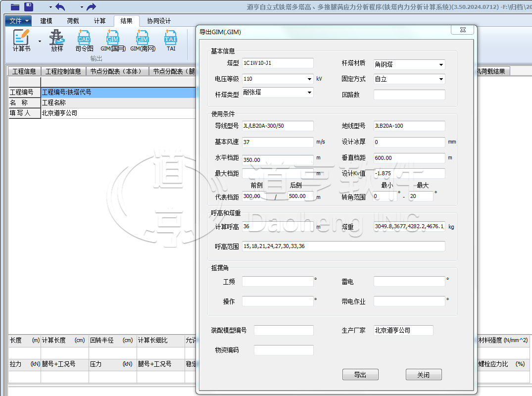
Task: Click the 设计冰厚 input field
Action: (409, 142)
